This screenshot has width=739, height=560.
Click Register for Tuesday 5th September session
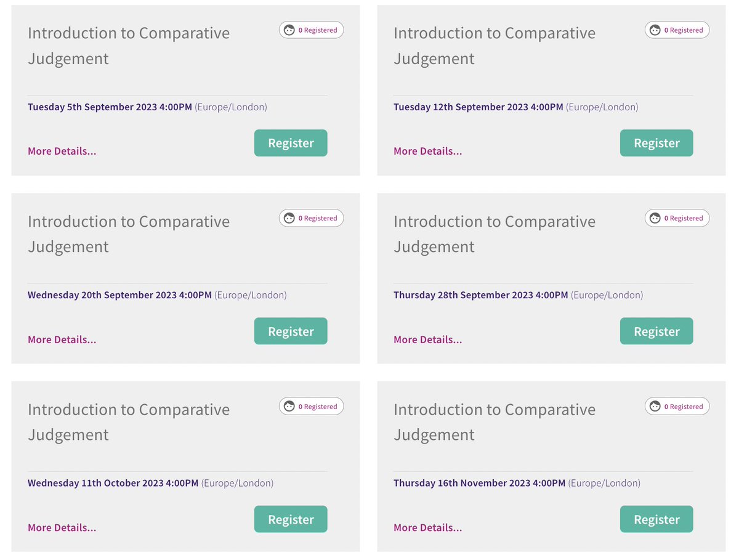(291, 143)
